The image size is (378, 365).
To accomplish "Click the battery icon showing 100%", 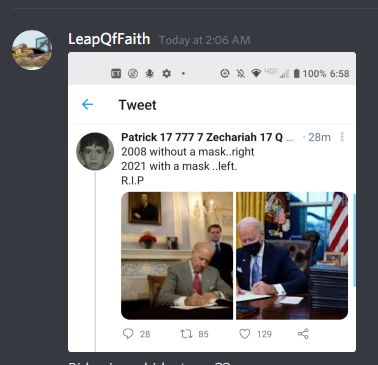I will pyautogui.click(x=296, y=73).
